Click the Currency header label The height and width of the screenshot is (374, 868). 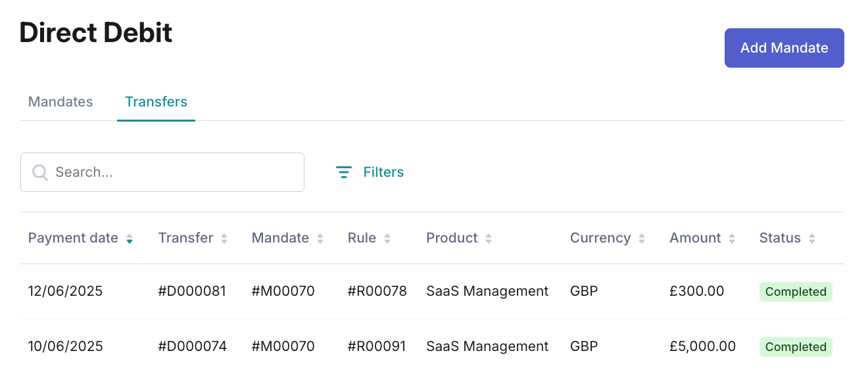600,238
